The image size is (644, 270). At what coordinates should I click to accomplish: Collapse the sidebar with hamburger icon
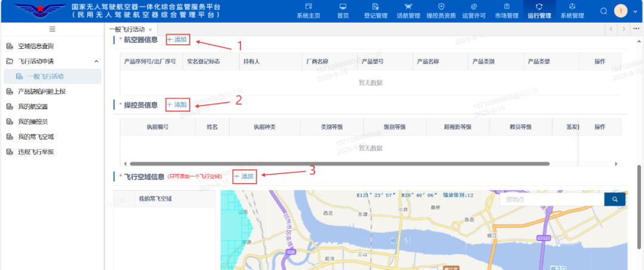(52, 29)
